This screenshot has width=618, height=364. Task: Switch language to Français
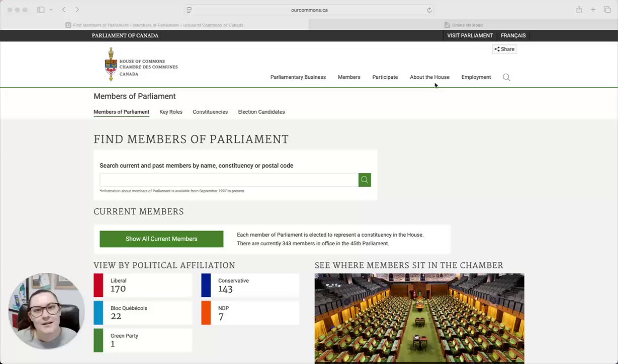click(x=513, y=35)
